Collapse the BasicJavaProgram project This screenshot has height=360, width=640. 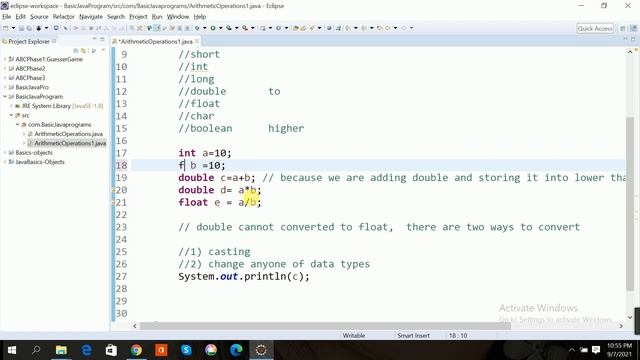point(5,97)
